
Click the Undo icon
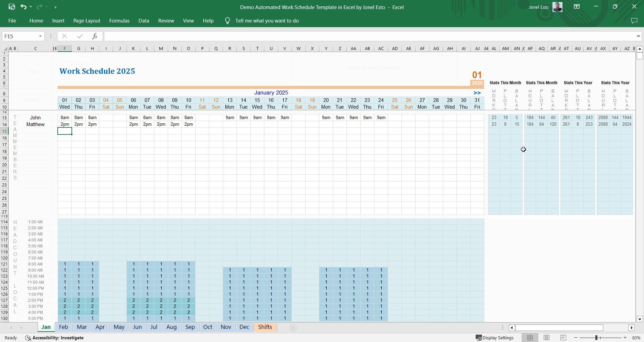tap(22, 7)
